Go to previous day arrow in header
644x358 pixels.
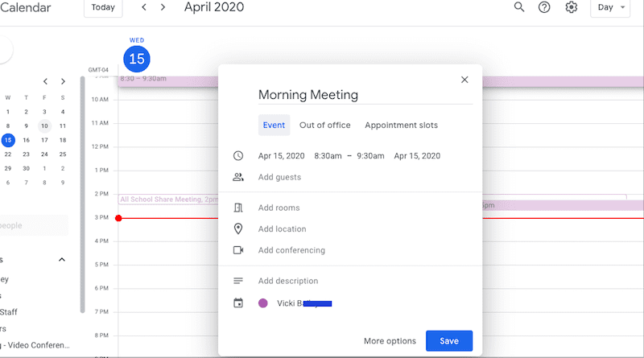pyautogui.click(x=144, y=7)
